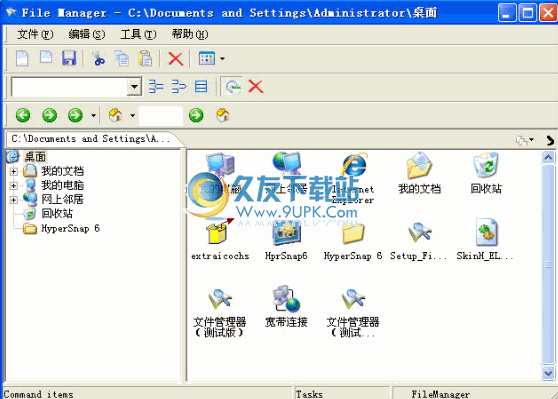Viewport: 558px width, 399px height.
Task: Select HyperSnap 6 folder in the tree
Action: tap(70, 229)
